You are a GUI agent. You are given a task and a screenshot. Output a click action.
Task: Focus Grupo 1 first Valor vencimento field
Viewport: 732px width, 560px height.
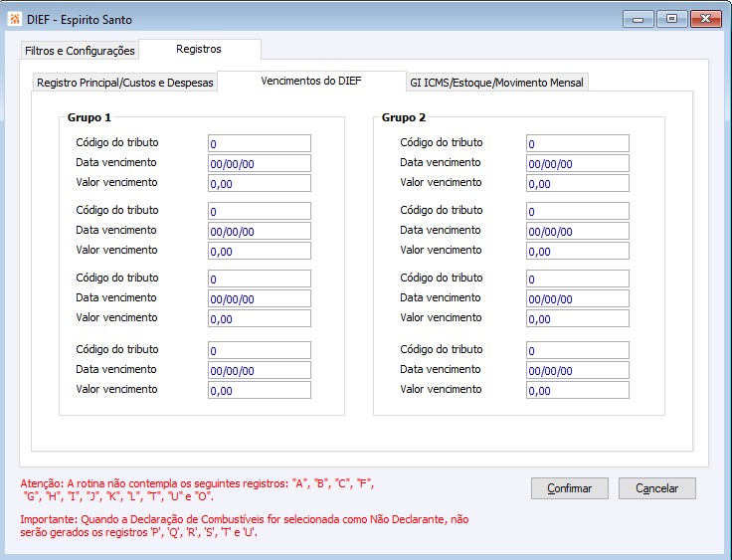[x=260, y=183]
